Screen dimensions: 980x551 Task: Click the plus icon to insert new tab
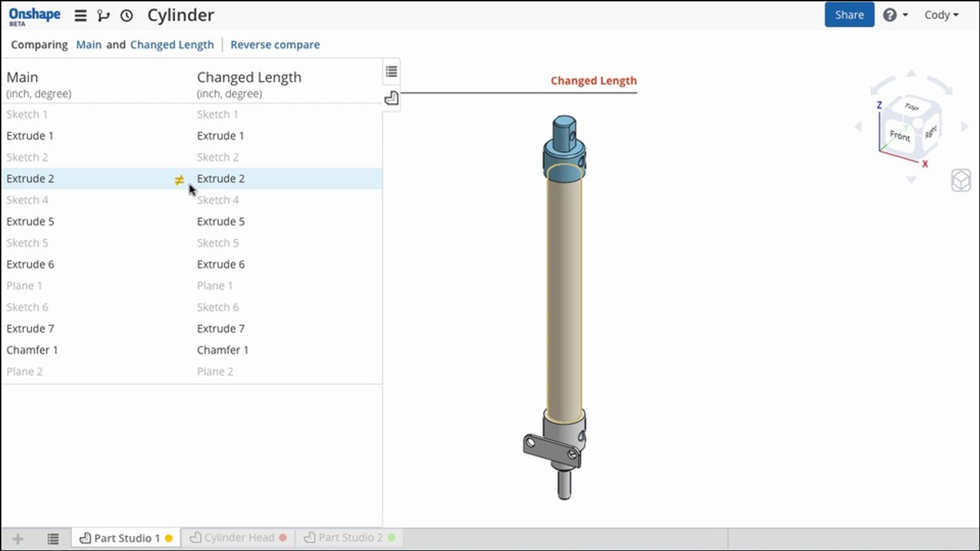[x=18, y=538]
